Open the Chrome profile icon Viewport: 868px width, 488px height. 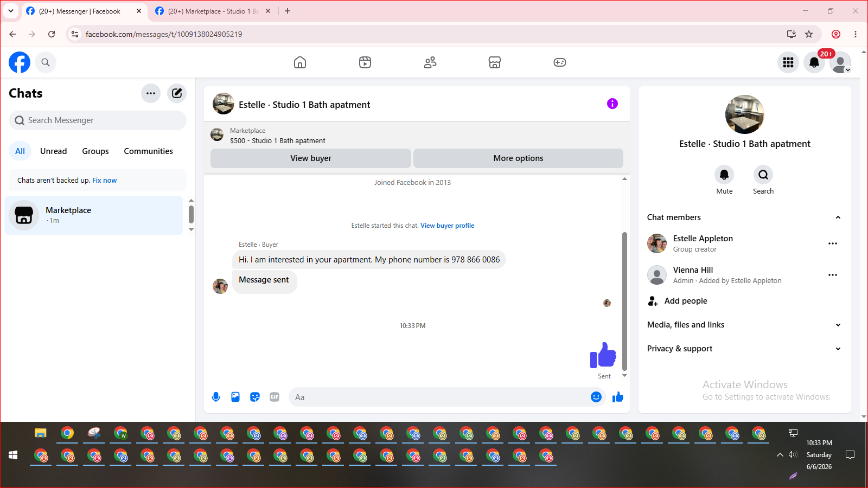pyautogui.click(x=836, y=34)
